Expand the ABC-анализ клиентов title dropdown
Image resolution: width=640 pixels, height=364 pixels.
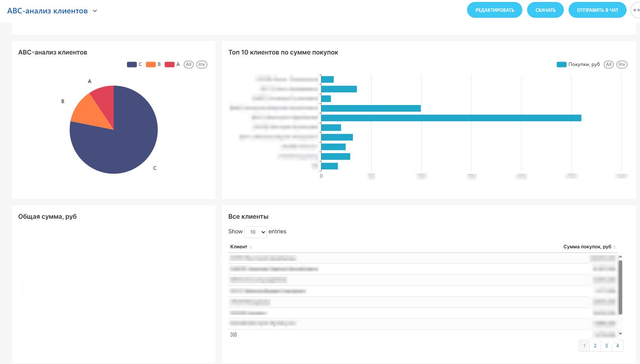point(95,11)
